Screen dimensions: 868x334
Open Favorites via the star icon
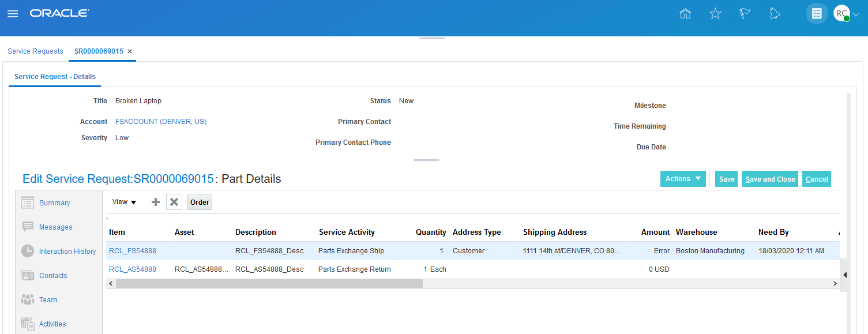point(715,13)
